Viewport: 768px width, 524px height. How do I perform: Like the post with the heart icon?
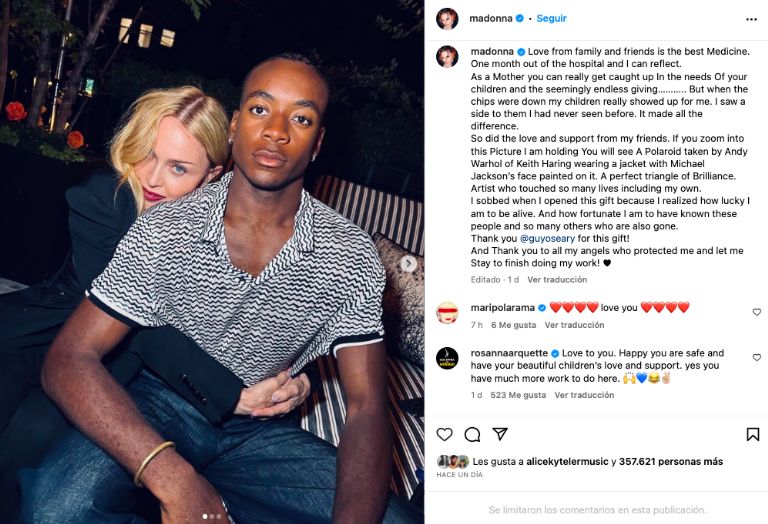[x=444, y=434]
